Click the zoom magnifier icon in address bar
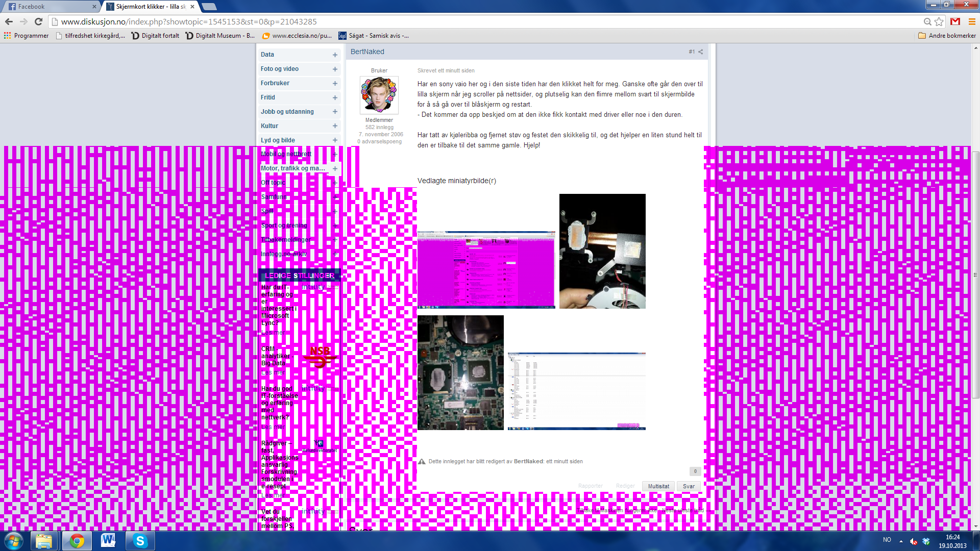This screenshot has width=980, height=551. (x=927, y=21)
